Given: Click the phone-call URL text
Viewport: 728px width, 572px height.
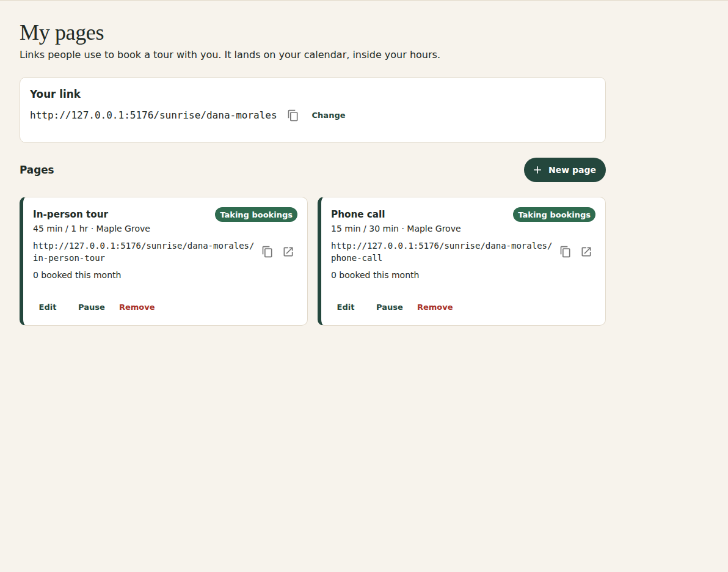Looking at the screenshot, I should pyautogui.click(x=442, y=251).
